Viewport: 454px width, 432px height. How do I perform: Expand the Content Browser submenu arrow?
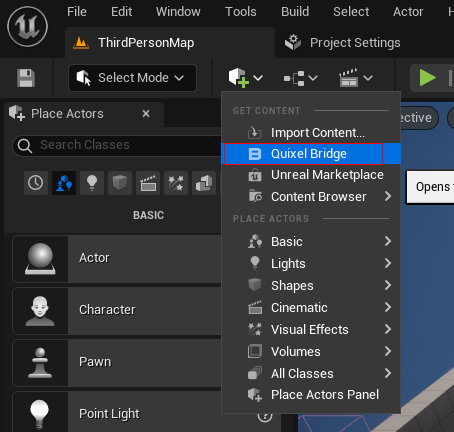pyautogui.click(x=387, y=196)
